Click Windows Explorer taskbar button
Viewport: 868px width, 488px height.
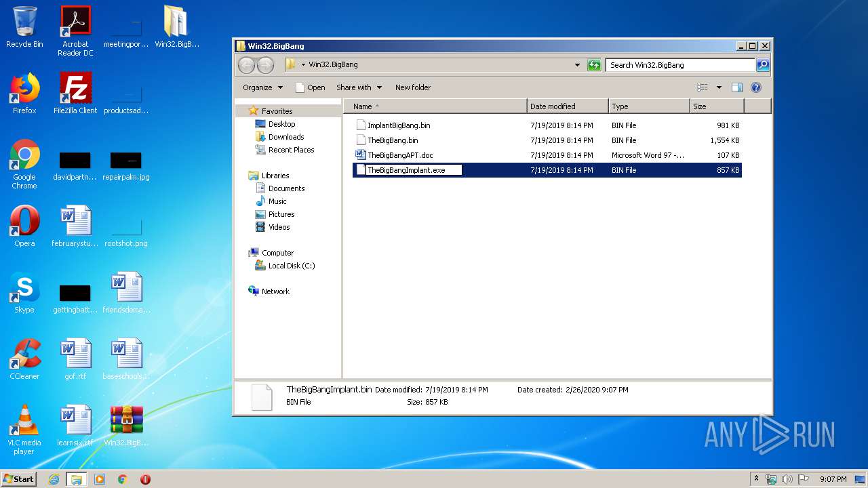coord(77,479)
